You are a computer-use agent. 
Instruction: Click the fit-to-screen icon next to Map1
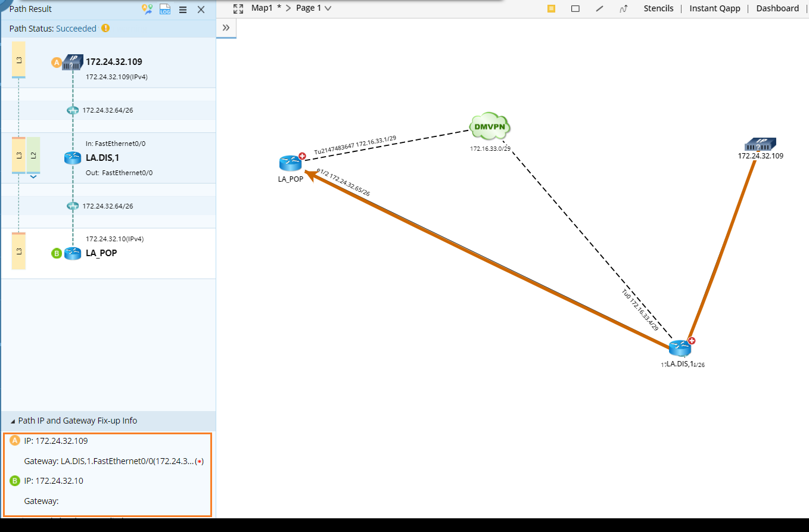click(238, 8)
